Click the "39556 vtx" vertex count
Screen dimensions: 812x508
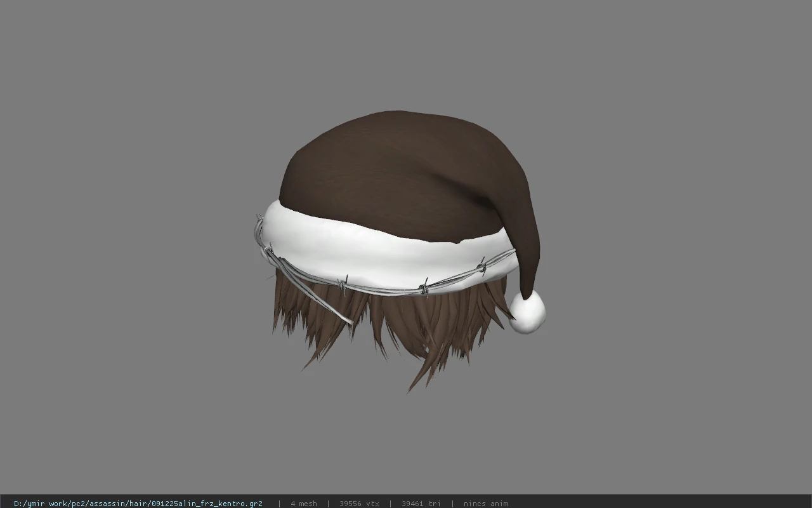359,504
